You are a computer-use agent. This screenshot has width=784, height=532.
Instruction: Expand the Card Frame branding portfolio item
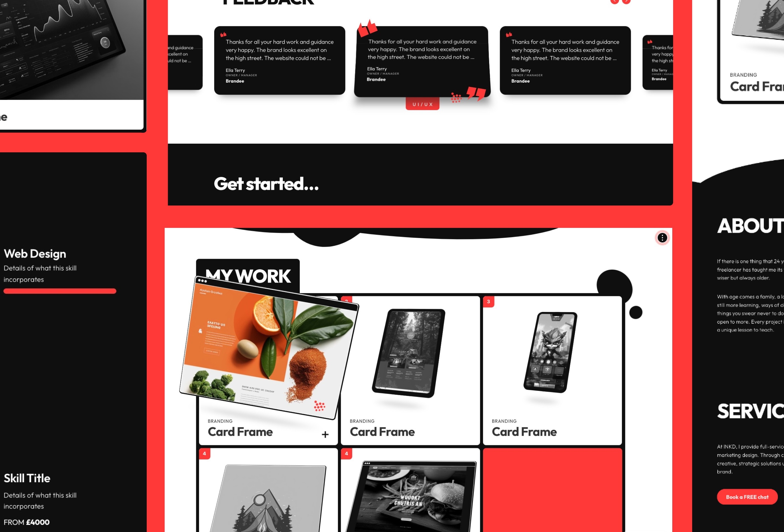(325, 434)
